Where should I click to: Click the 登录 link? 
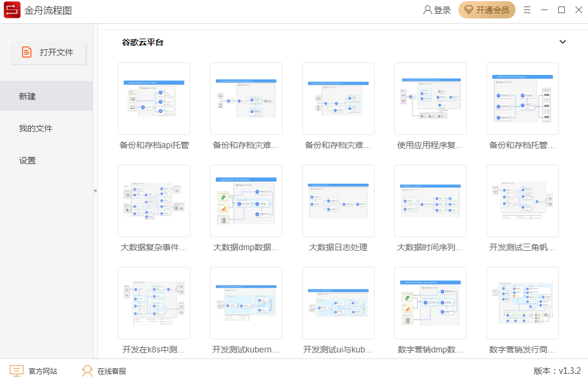click(x=442, y=10)
